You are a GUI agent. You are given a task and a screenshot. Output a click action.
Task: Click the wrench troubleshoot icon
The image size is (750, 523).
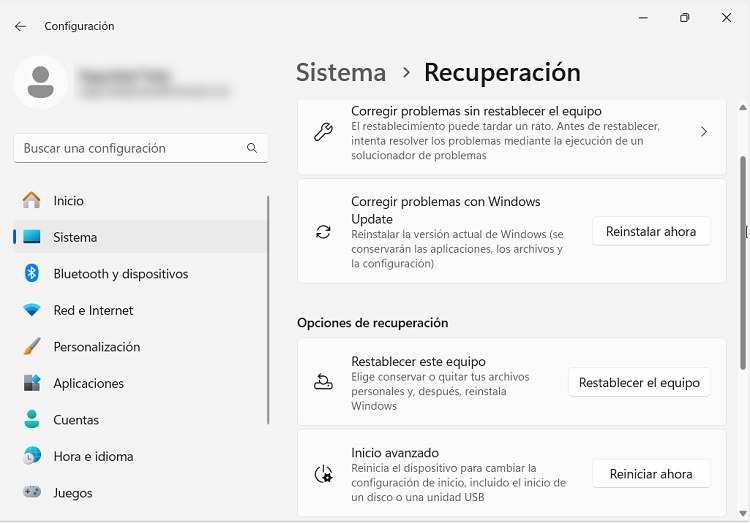[x=323, y=132]
